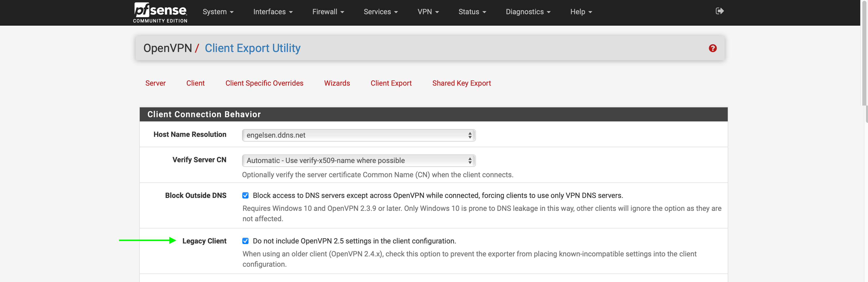Viewport: 868px width, 282px height.
Task: Open the Status menu
Action: click(472, 12)
